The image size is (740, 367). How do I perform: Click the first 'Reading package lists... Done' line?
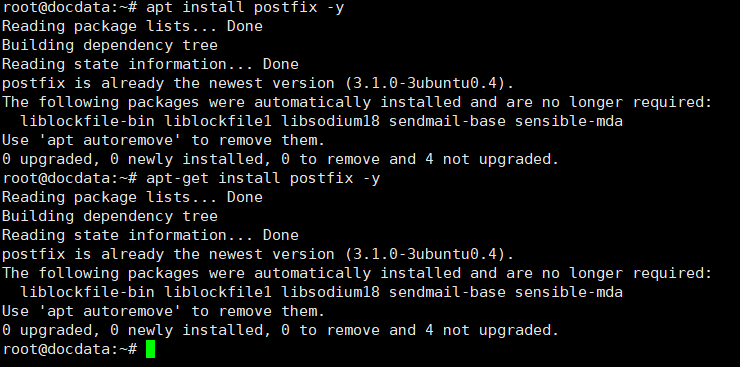click(132, 26)
